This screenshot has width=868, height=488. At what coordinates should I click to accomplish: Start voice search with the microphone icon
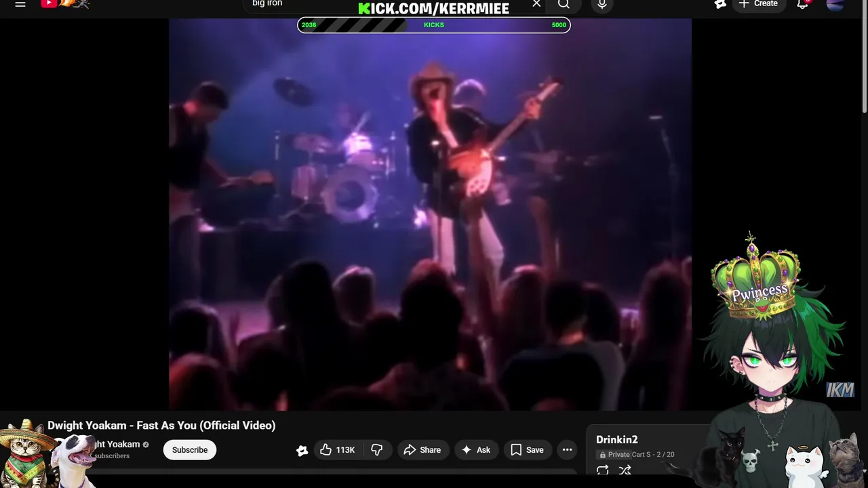point(601,5)
